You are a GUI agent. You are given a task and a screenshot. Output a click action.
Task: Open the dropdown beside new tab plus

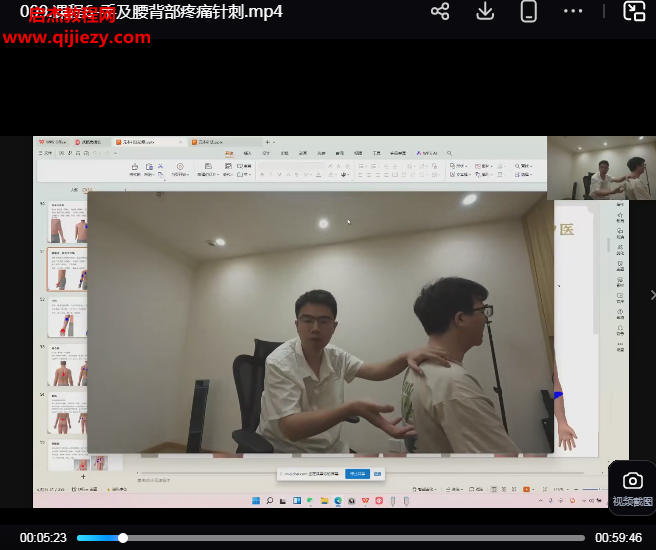274,142
